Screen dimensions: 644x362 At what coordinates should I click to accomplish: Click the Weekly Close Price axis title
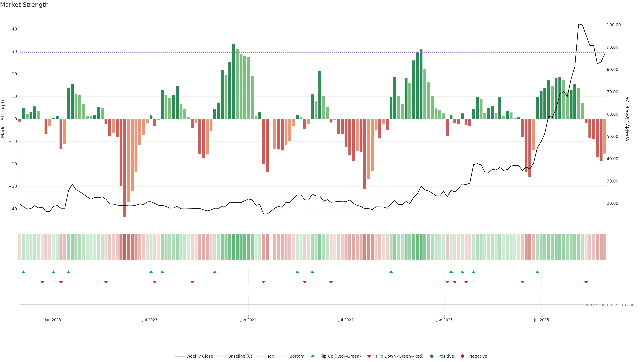[628, 119]
